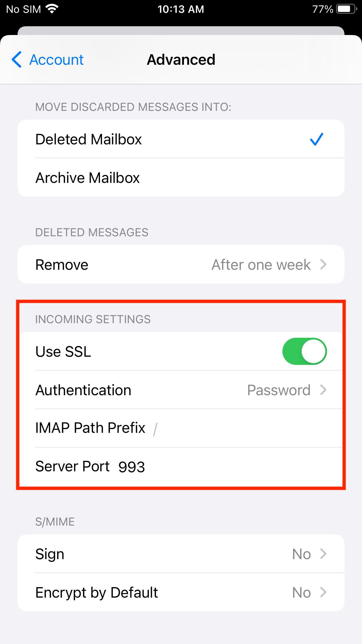362x644 pixels.
Task: Tap the 77% battery percentage text
Action: point(323,9)
